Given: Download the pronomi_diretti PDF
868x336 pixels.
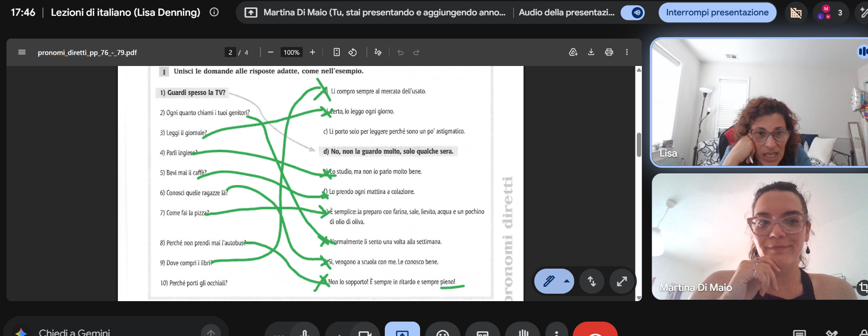Looking at the screenshot, I should pyautogui.click(x=591, y=52).
